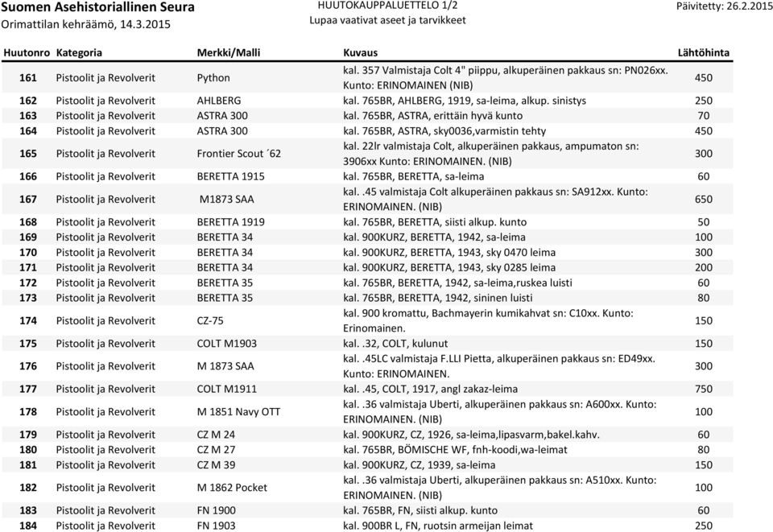Click the 'Python' model cell
773x532 pixels.
(x=213, y=78)
